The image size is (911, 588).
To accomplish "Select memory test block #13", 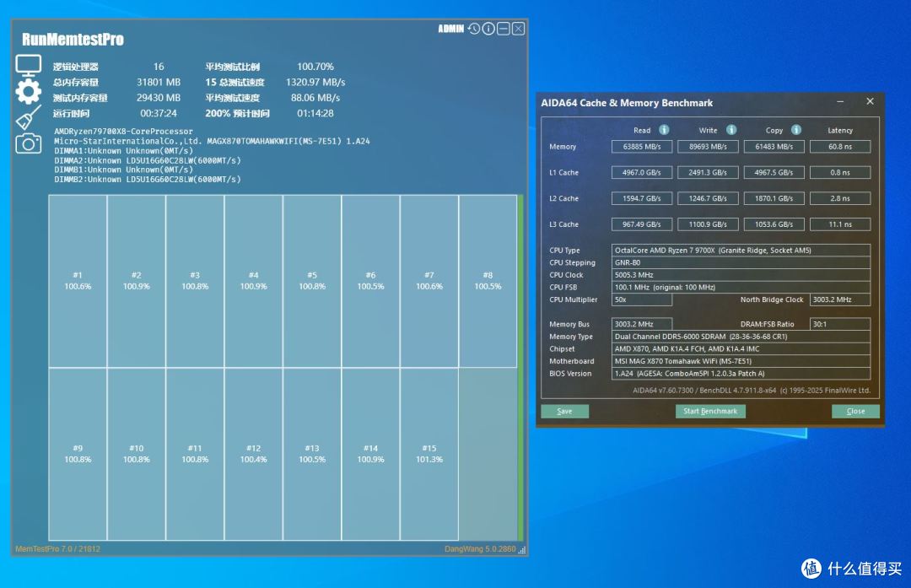I will tap(312, 454).
